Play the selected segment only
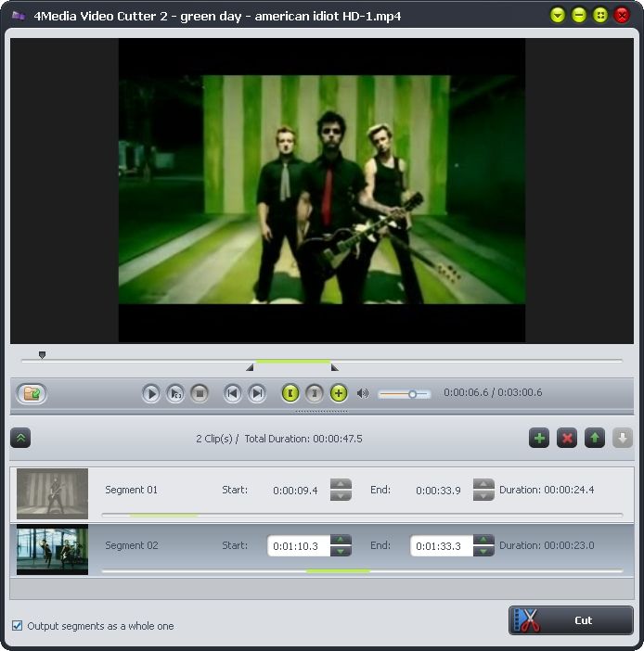 click(175, 393)
